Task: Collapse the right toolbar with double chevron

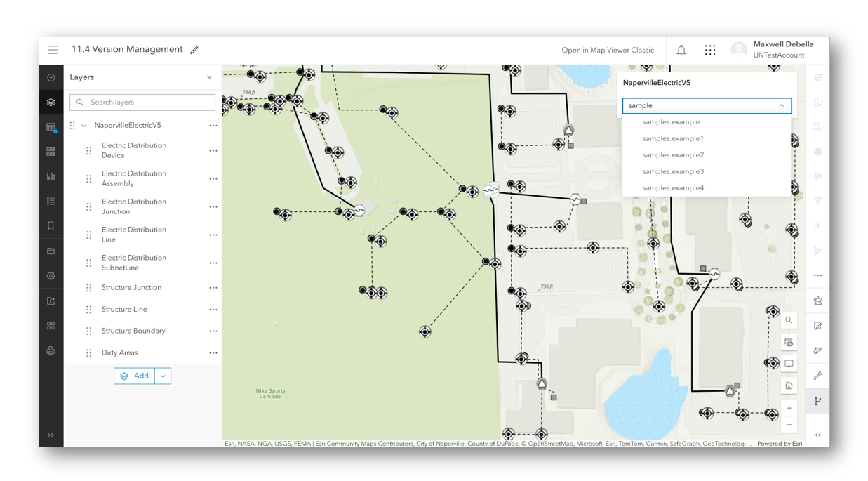Action: tap(818, 435)
